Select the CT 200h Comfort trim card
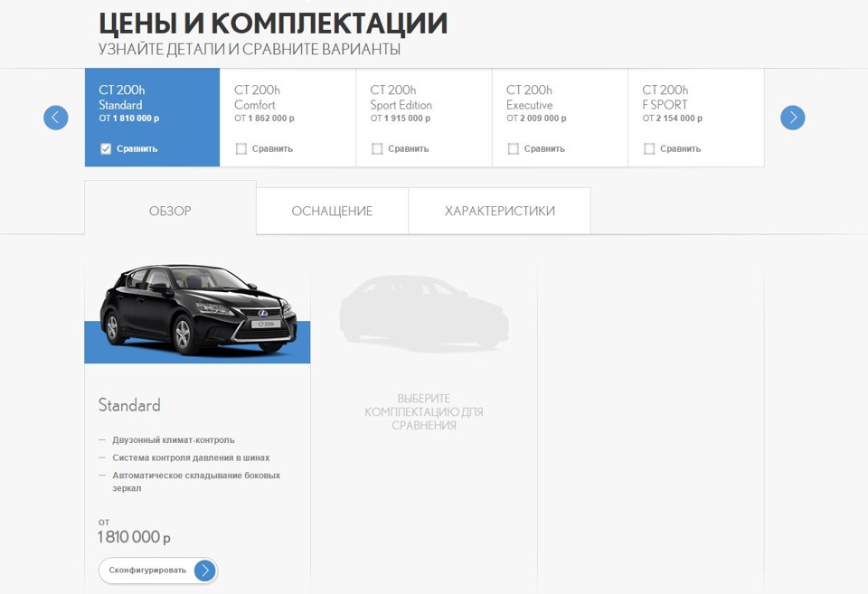Image resolution: width=868 pixels, height=594 pixels. point(288,104)
